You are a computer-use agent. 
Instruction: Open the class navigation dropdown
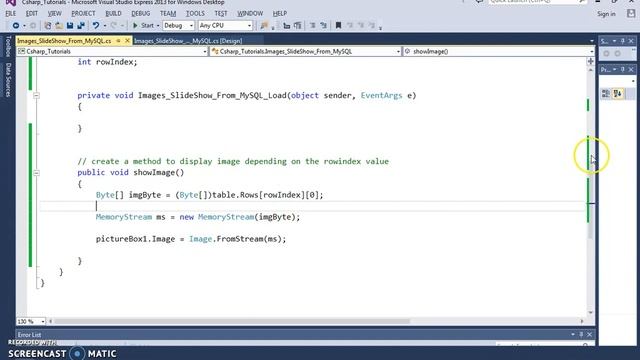(x=305, y=51)
